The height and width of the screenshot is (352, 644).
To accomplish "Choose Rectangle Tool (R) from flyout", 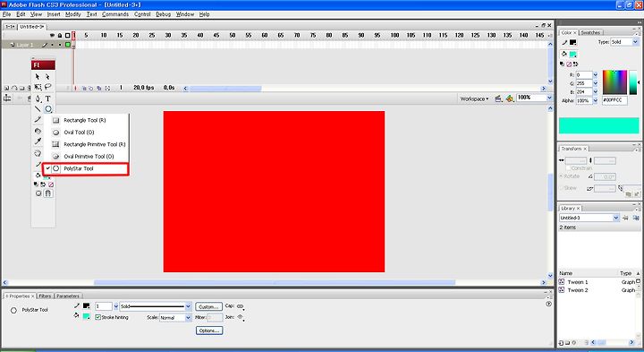I will [86, 121].
